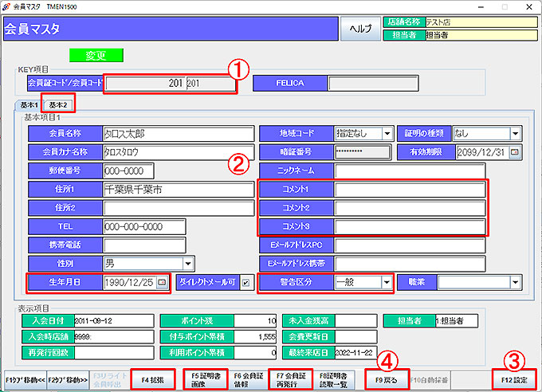Click into the コメント1 text field
Screen dimensions: 542x392
tap(410, 190)
